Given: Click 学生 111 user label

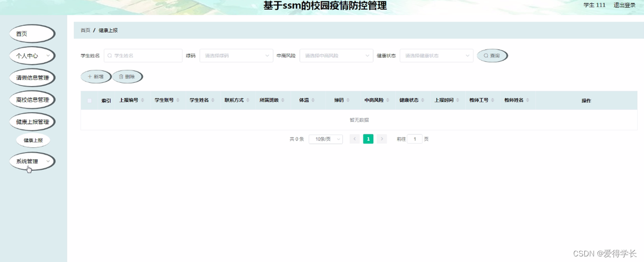Looking at the screenshot, I should (x=595, y=5).
